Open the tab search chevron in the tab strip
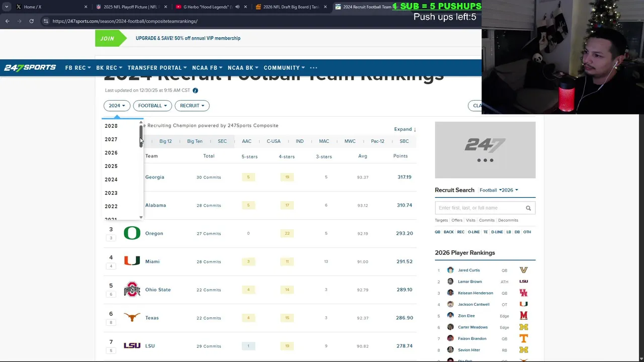 point(7,7)
